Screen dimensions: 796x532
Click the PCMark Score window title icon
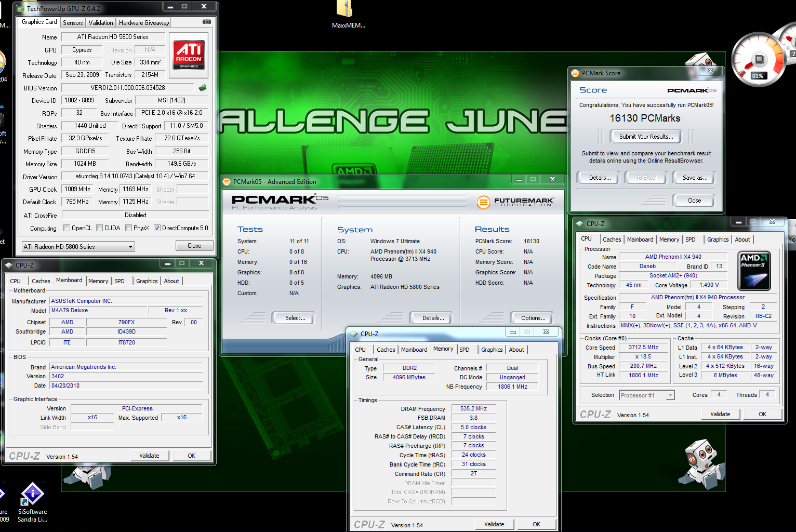point(575,73)
